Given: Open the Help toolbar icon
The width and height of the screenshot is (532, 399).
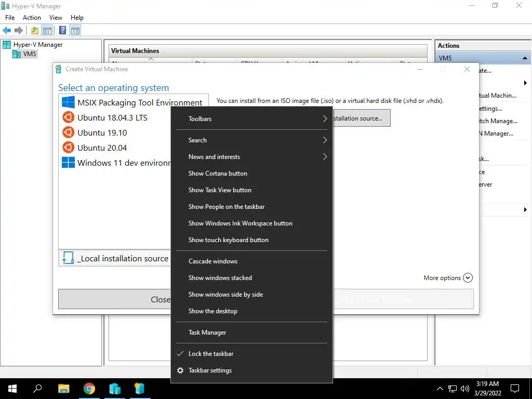Looking at the screenshot, I should pyautogui.click(x=62, y=31).
